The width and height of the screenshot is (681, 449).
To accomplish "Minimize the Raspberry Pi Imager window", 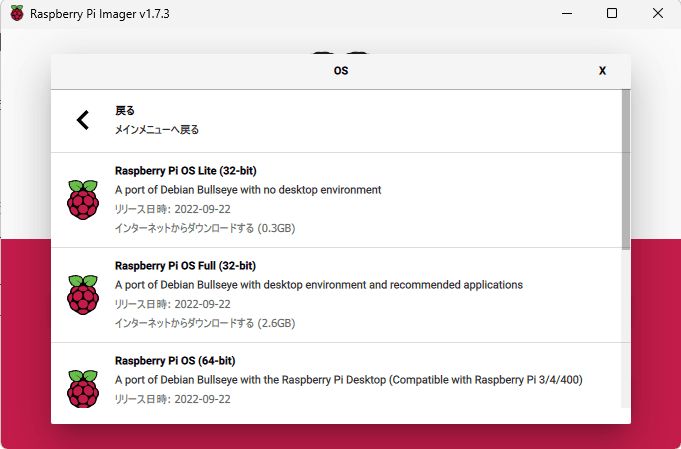I will 565,14.
